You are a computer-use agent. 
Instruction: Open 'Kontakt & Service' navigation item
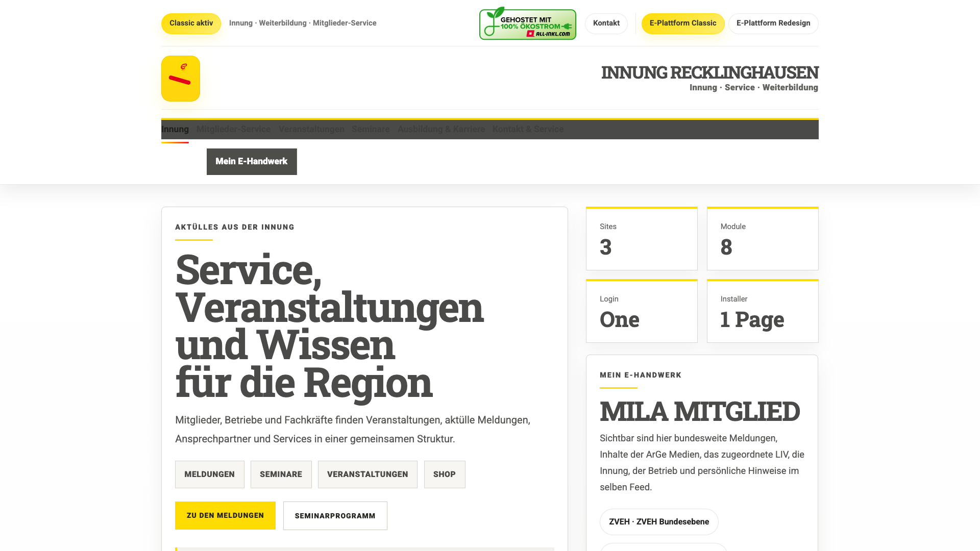(x=528, y=129)
